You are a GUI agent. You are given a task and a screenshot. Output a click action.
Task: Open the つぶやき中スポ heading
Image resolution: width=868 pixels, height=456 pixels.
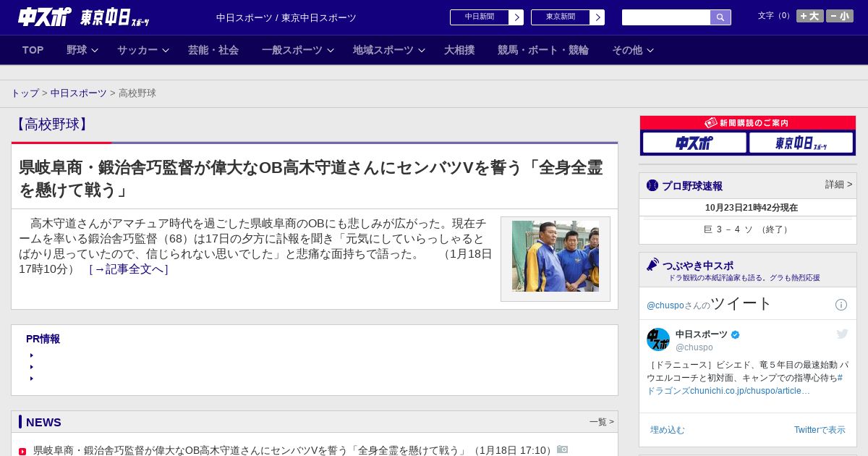click(x=698, y=266)
